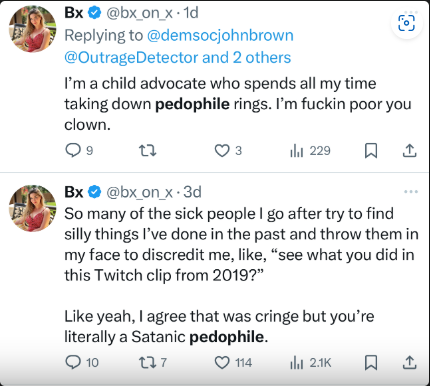Open @bx_on_x handle on second tweet
The image size is (430, 386).
pyautogui.click(x=139, y=192)
